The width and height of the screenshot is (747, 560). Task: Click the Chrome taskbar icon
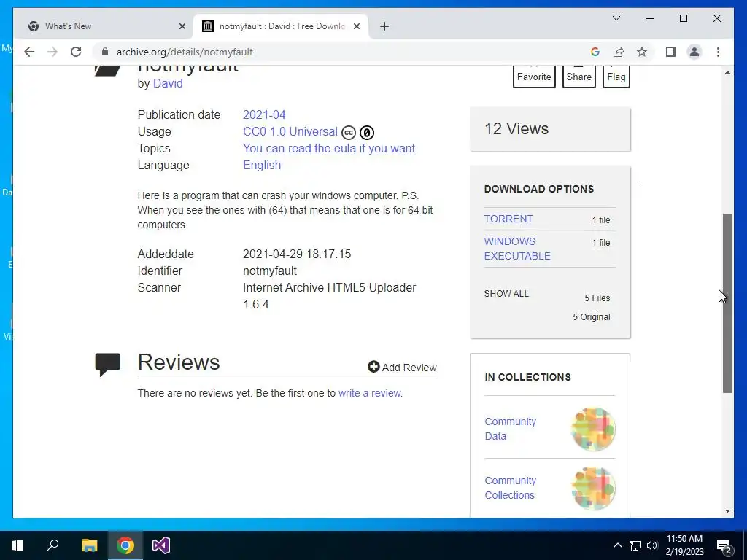point(125,545)
